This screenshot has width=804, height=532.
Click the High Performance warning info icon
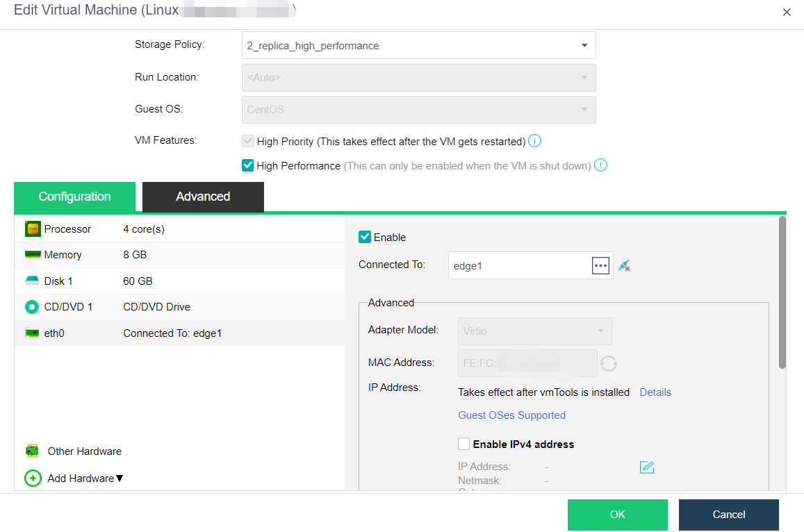tap(600, 165)
